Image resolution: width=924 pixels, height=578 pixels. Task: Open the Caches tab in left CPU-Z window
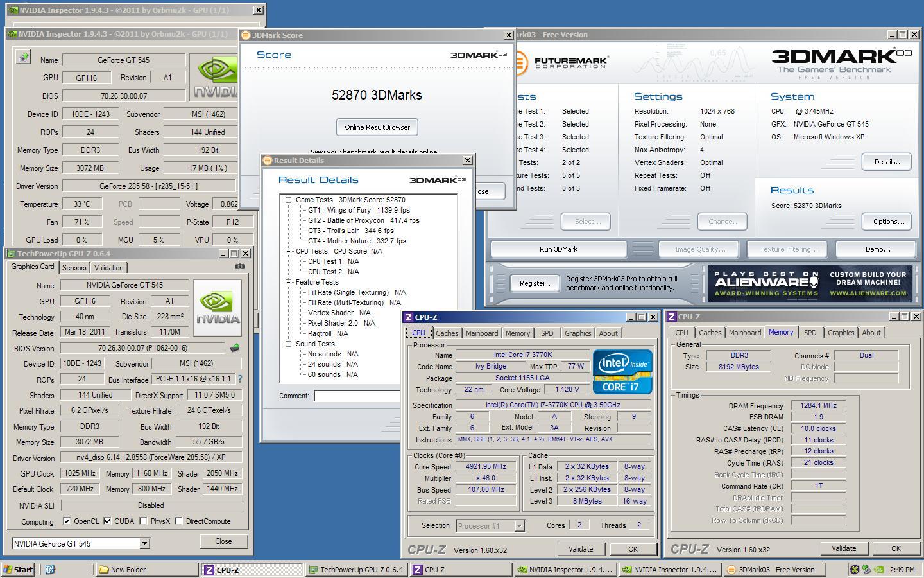click(x=447, y=333)
